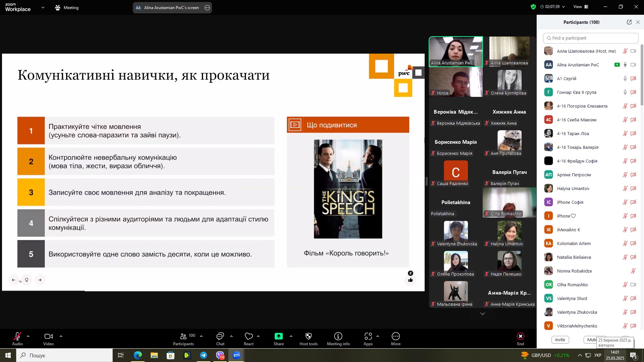644x362 pixels.
Task: Show more video tiles chevron
Action: click(483, 314)
